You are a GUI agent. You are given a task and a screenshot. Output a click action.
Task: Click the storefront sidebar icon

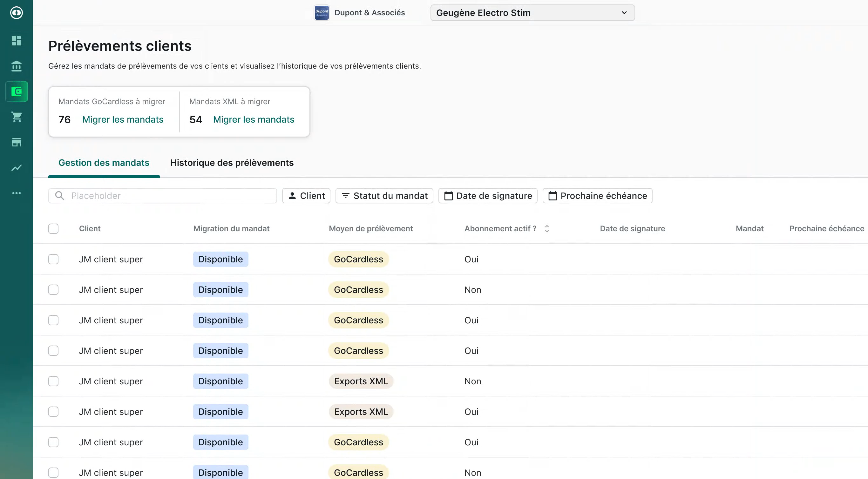pos(17,143)
